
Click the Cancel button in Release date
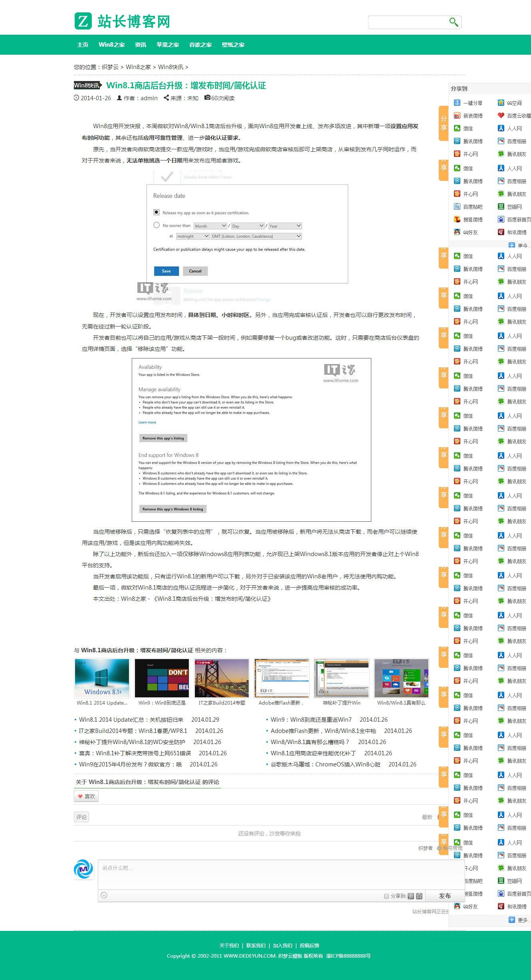(195, 271)
